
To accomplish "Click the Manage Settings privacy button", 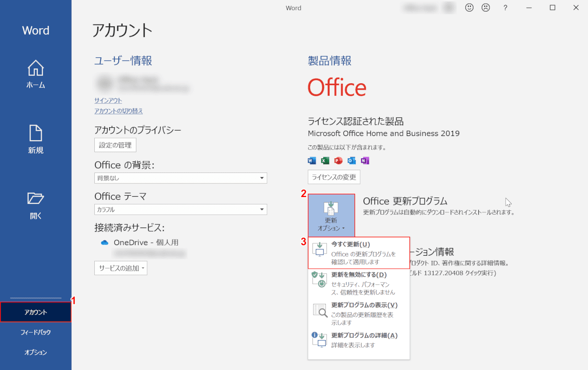I will 115,145.
